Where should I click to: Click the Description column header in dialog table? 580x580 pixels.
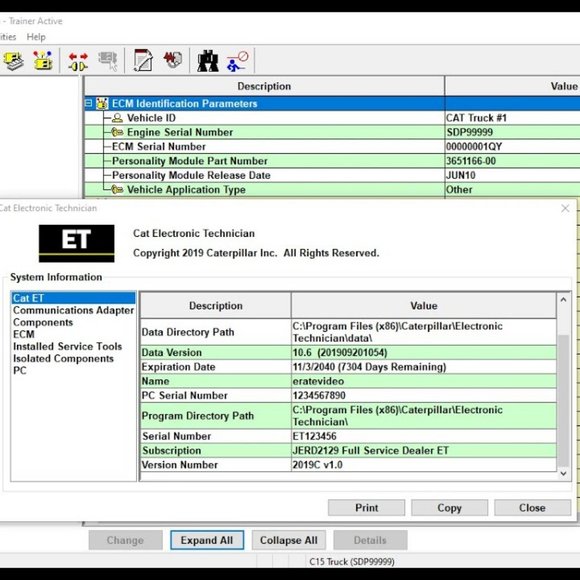[x=216, y=306]
